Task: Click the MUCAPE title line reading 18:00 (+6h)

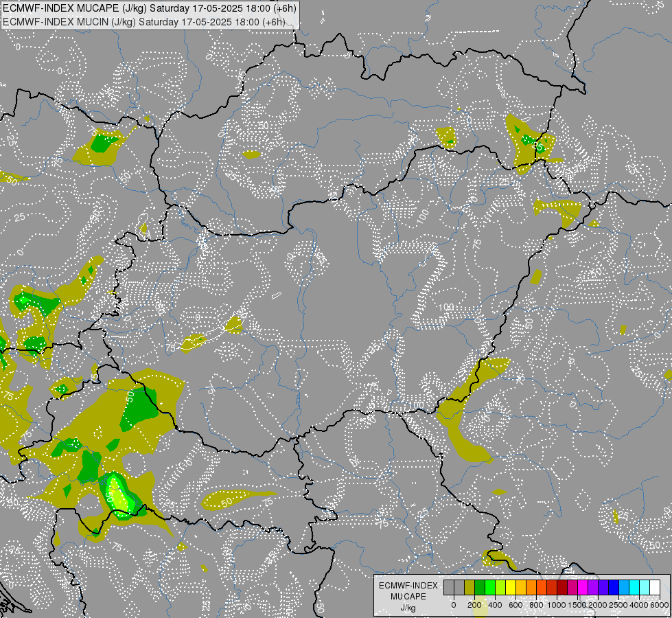Action: pyautogui.click(x=150, y=8)
